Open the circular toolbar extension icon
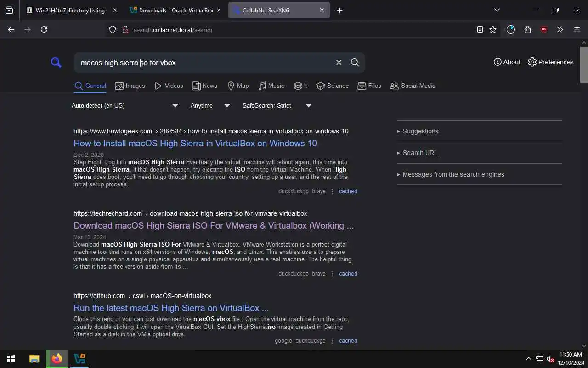Image resolution: width=588 pixels, height=368 pixels. point(511,29)
